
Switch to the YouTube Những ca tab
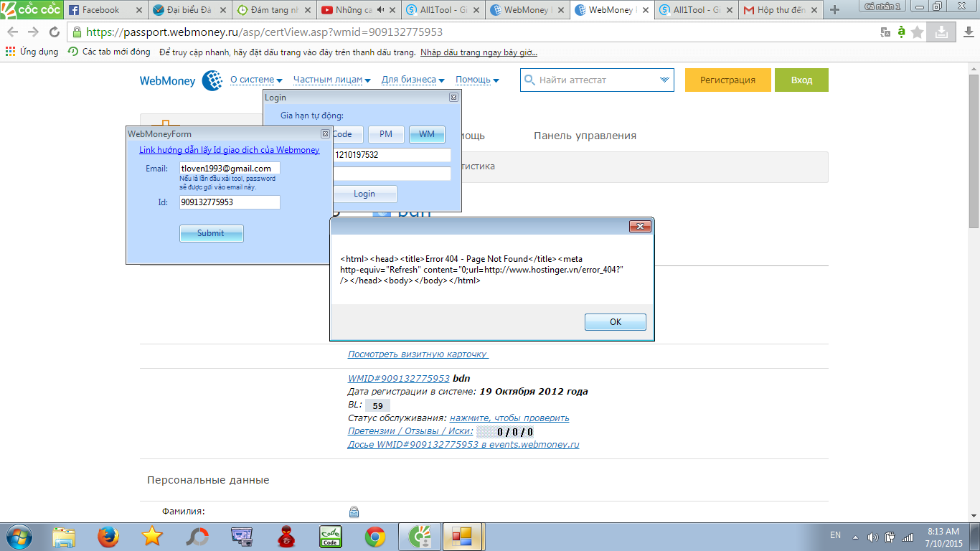click(357, 10)
